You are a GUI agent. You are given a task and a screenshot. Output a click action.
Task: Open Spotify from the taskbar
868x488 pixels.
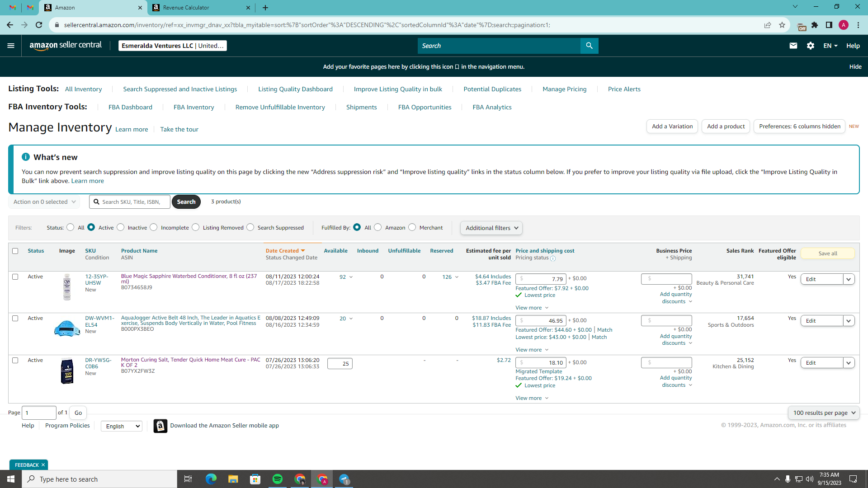click(278, 479)
